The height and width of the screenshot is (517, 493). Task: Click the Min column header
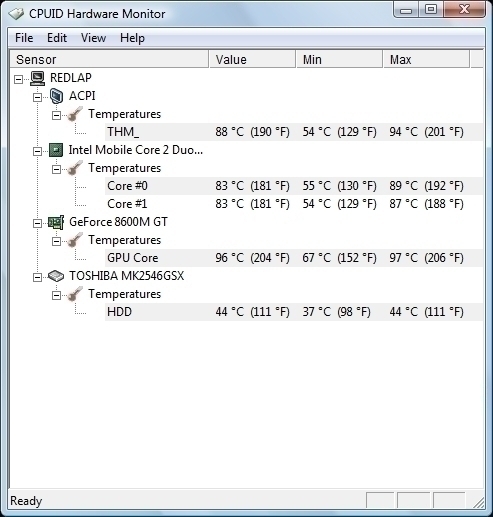click(339, 59)
